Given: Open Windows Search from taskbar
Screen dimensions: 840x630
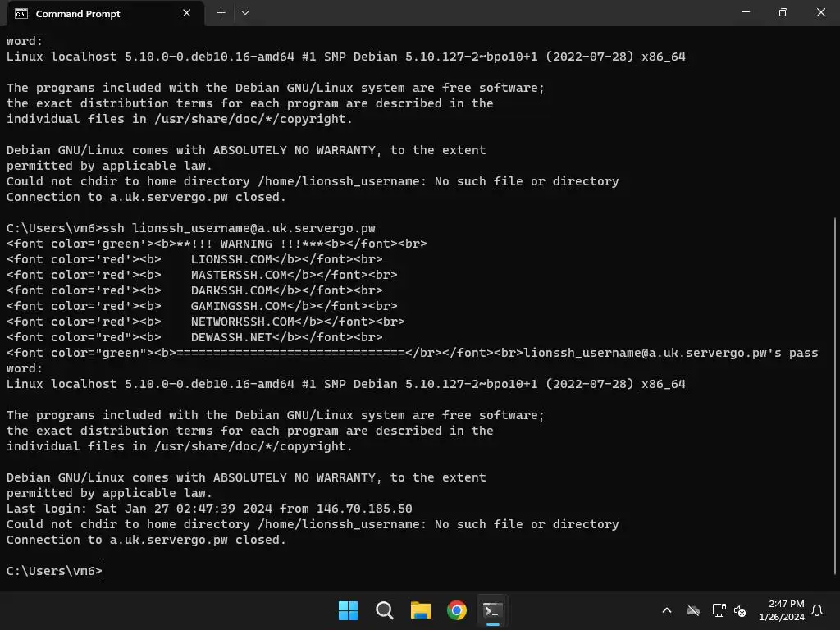Looking at the screenshot, I should click(385, 610).
